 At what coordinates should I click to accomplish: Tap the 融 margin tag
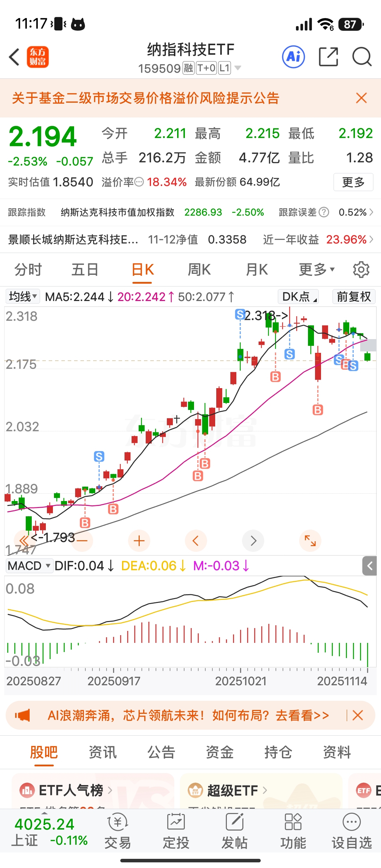click(188, 68)
